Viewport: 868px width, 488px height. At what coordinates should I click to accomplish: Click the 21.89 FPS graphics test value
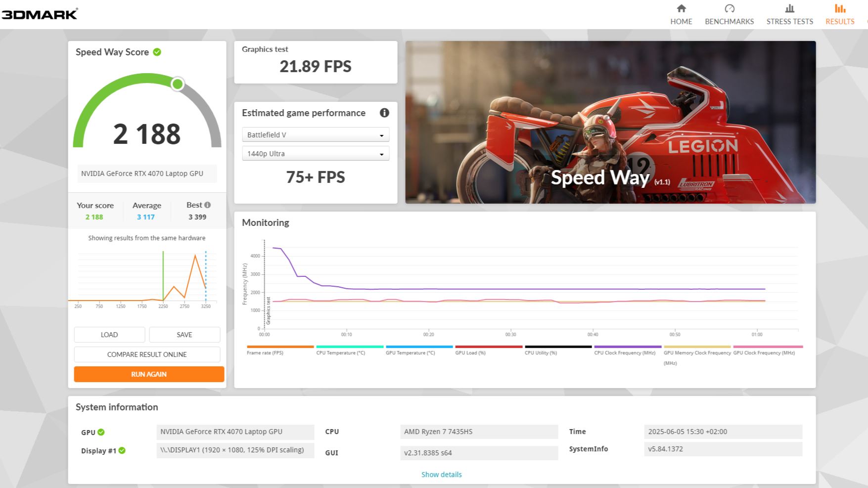point(316,66)
